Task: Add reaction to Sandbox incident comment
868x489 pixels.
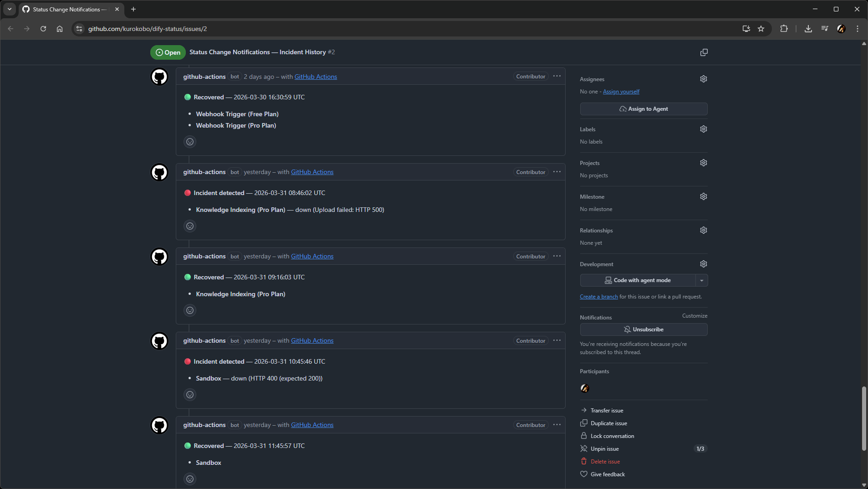Action: 190,395
